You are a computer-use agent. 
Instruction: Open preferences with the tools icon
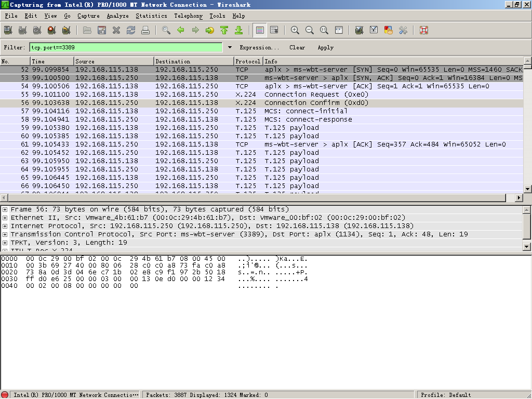pos(403,30)
